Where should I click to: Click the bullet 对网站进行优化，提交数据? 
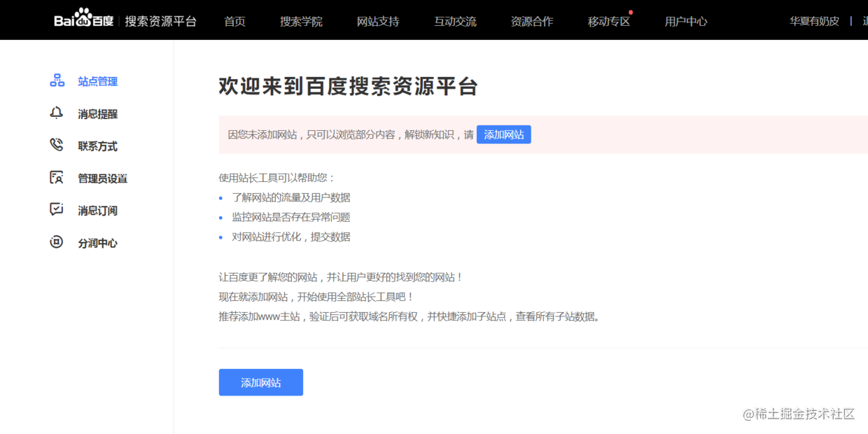291,237
